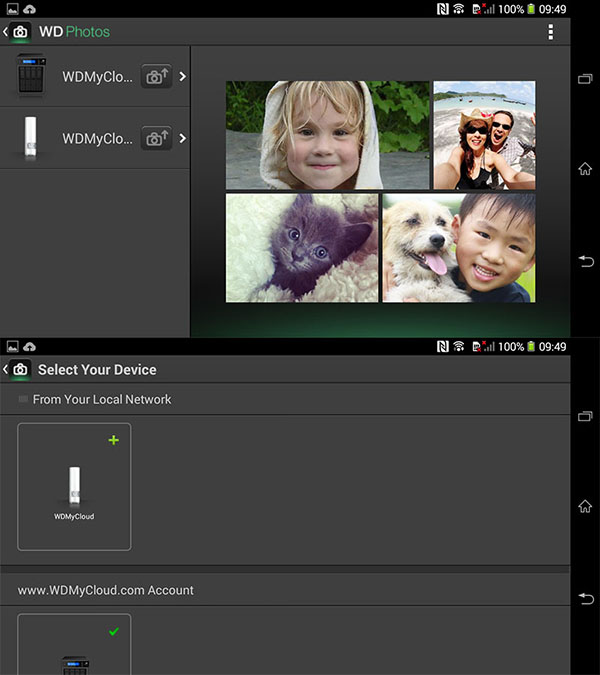
Task: Tap the cloud upload notification icon in the top status bar
Action: [x=29, y=9]
